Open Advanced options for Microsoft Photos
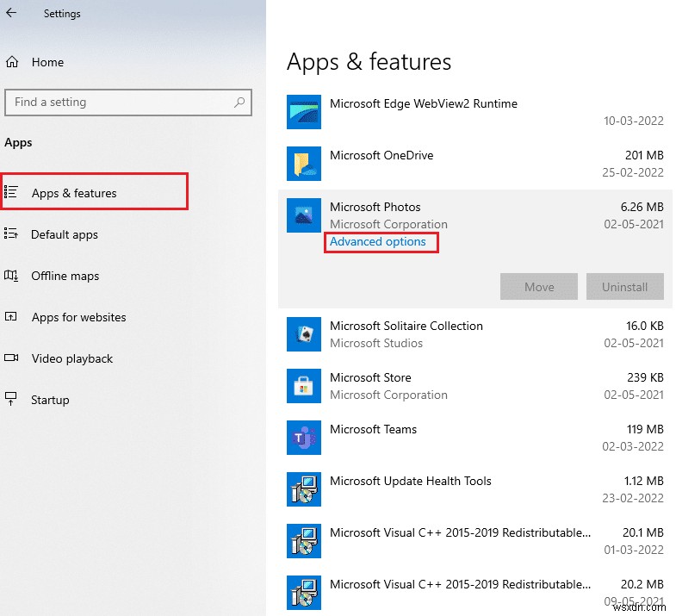Viewport: 676px width, 616px height. (x=378, y=241)
